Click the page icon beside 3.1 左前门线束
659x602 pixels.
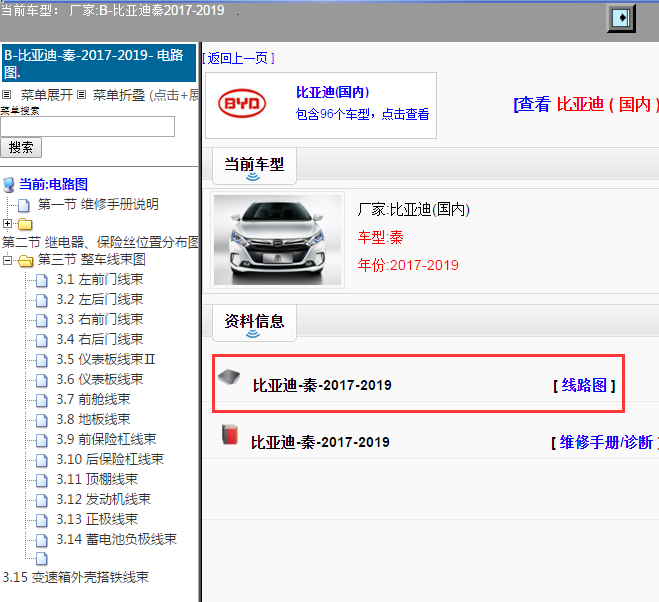pyautogui.click(x=42, y=280)
